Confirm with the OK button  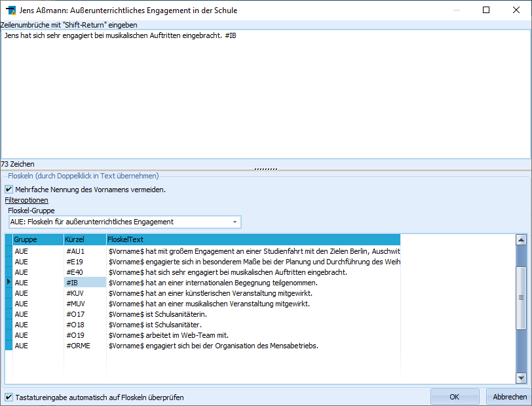[455, 396]
